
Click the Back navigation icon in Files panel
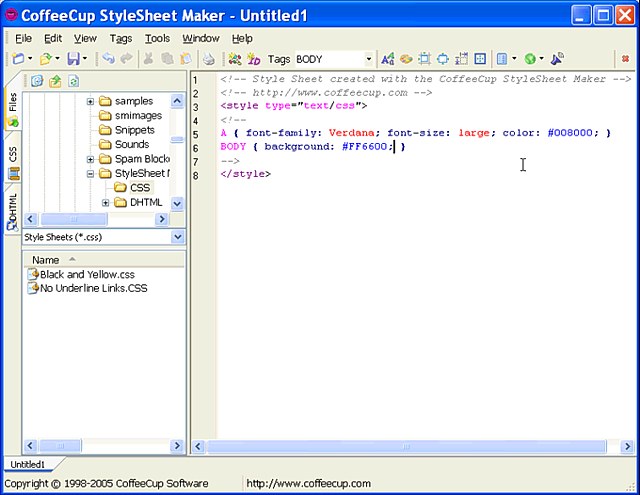click(x=37, y=81)
